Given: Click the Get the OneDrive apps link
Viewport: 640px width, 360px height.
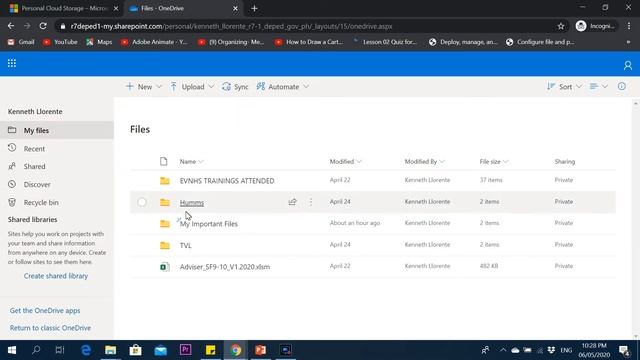Looking at the screenshot, I should 45,311.
